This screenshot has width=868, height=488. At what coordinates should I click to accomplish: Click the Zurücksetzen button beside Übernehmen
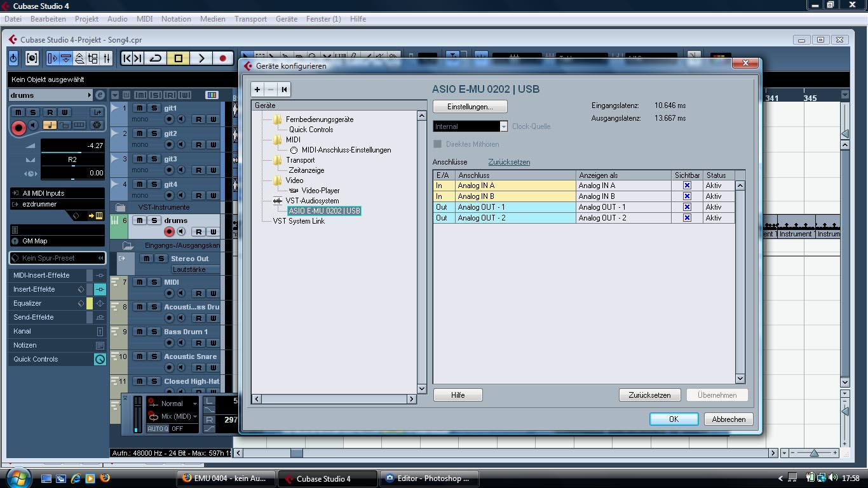pyautogui.click(x=649, y=395)
